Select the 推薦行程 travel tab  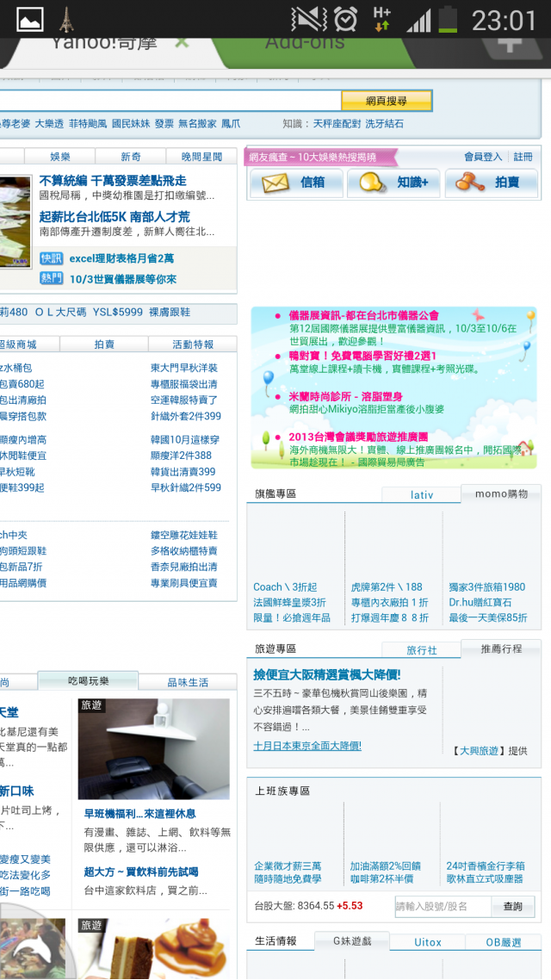click(x=501, y=648)
